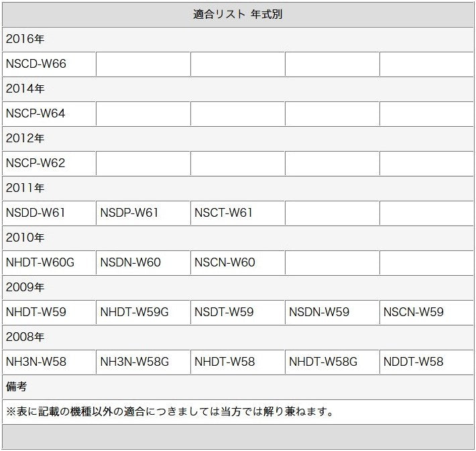This screenshot has height=451, width=476.
Task: Click the NSCD-W66 model cell
Action: [49, 64]
